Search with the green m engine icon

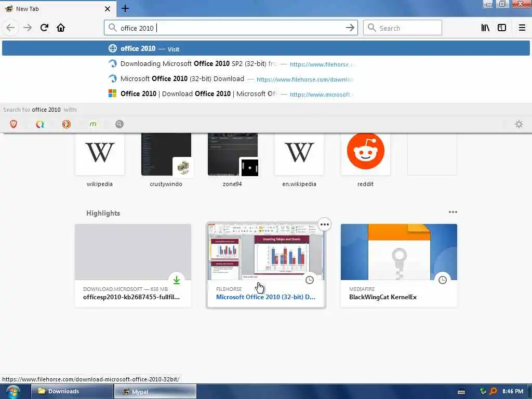(93, 124)
